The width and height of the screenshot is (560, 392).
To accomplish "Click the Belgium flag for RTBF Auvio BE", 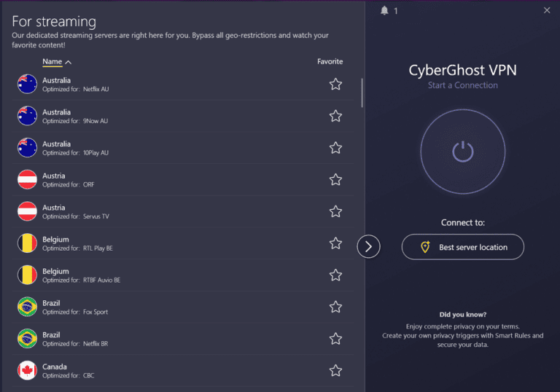I will coord(27,275).
